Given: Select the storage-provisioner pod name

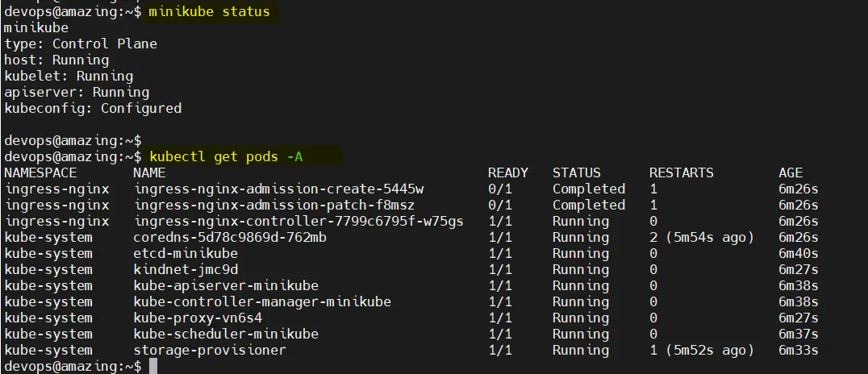Looking at the screenshot, I should 210,350.
